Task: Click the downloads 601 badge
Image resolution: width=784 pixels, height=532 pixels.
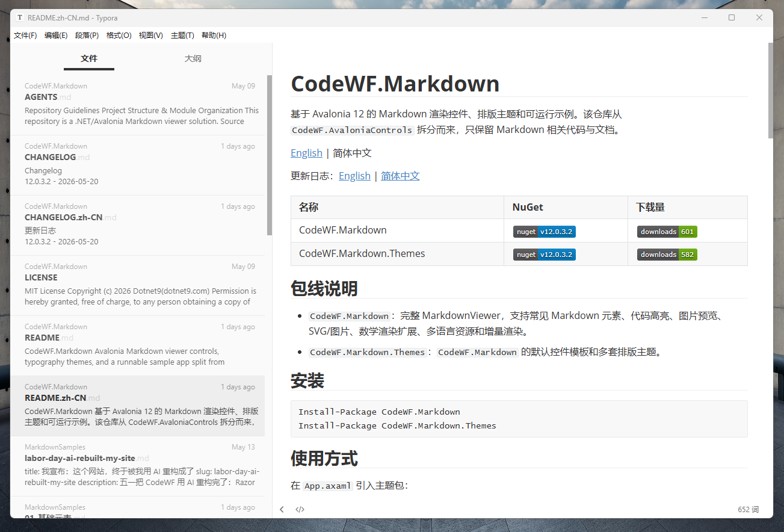Action: click(667, 232)
